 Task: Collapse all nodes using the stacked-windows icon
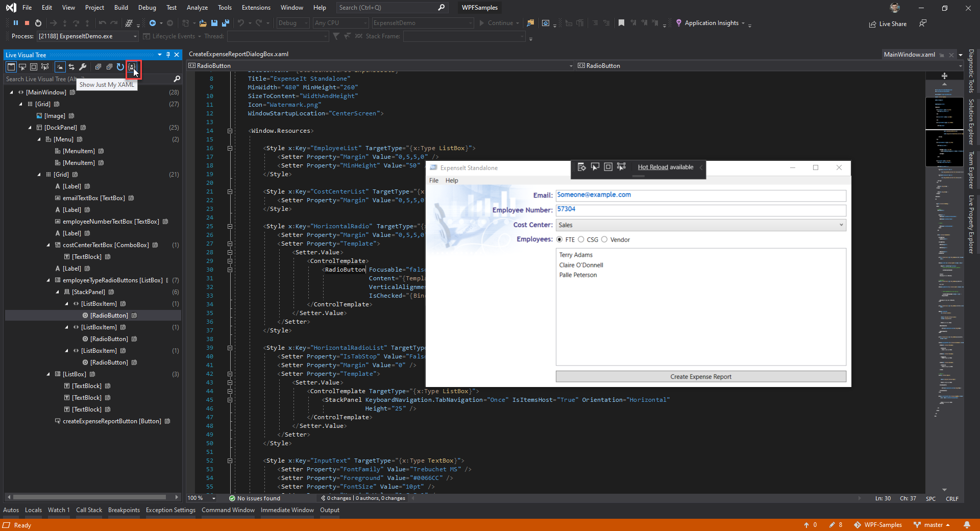(109, 67)
